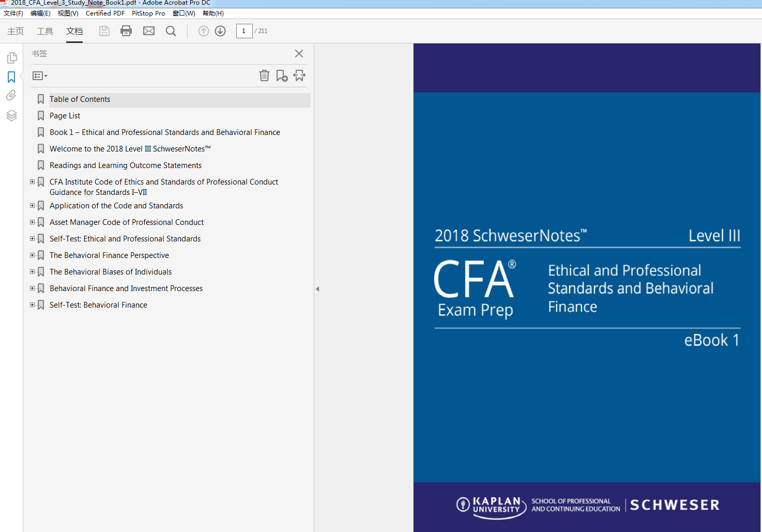The height and width of the screenshot is (532, 762).
Task: Expand Asset Manager Code of Professional Conduct
Action: pos(33,222)
